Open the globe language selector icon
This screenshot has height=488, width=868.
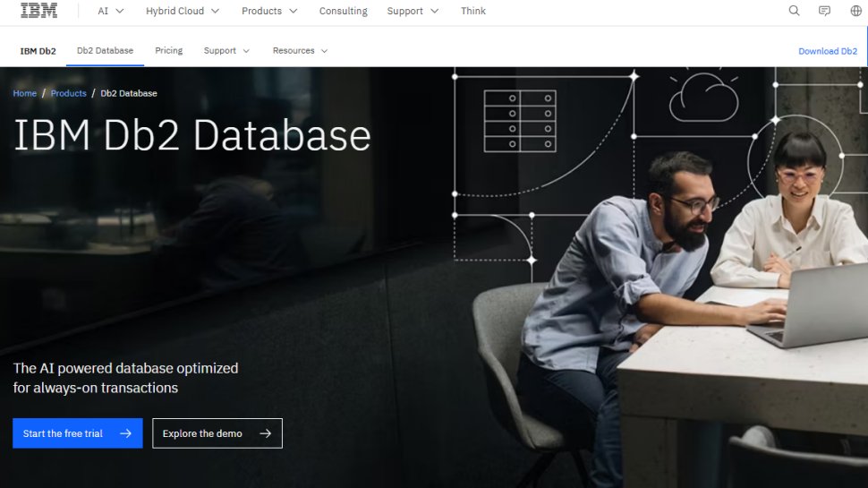(x=855, y=11)
